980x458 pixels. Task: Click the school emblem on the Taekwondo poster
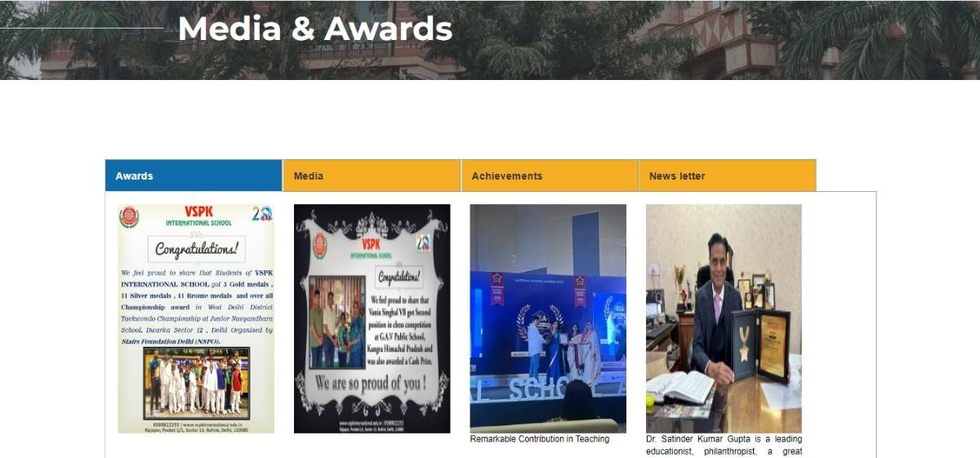point(129,216)
